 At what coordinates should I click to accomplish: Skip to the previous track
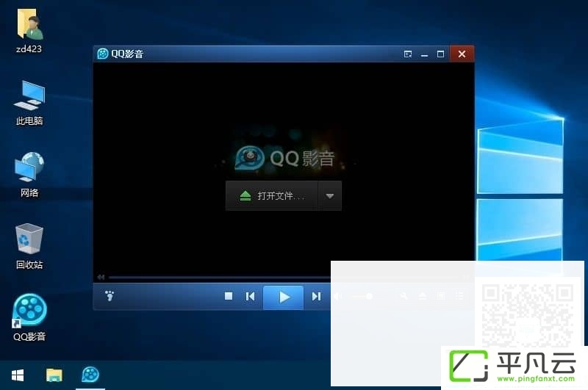click(x=250, y=297)
